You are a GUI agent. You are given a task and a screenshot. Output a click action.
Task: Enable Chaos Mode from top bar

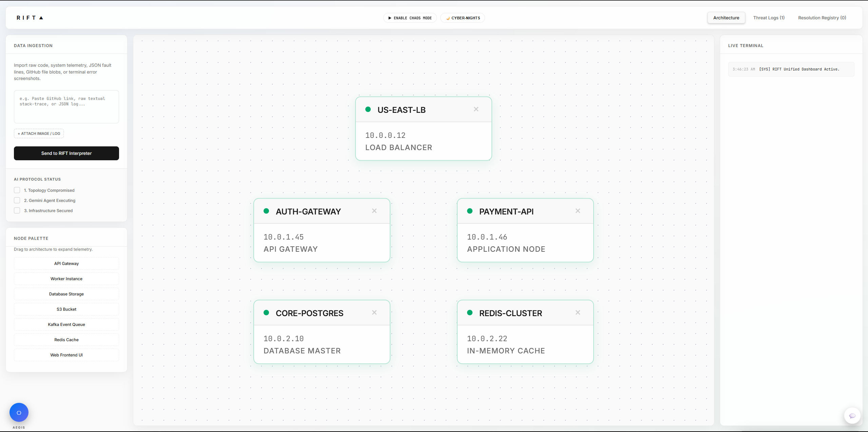coord(410,18)
